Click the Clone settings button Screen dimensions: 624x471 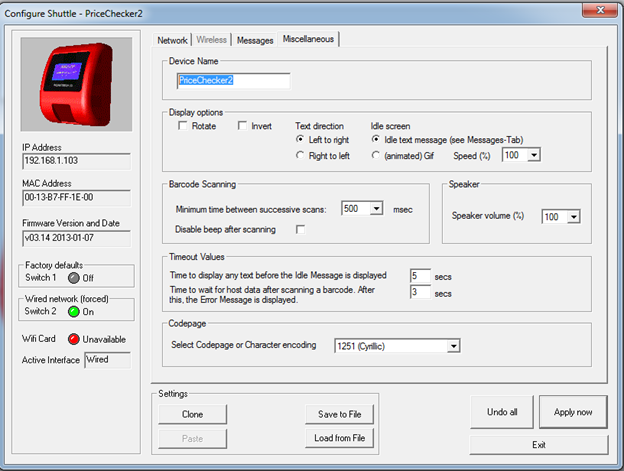(193, 414)
